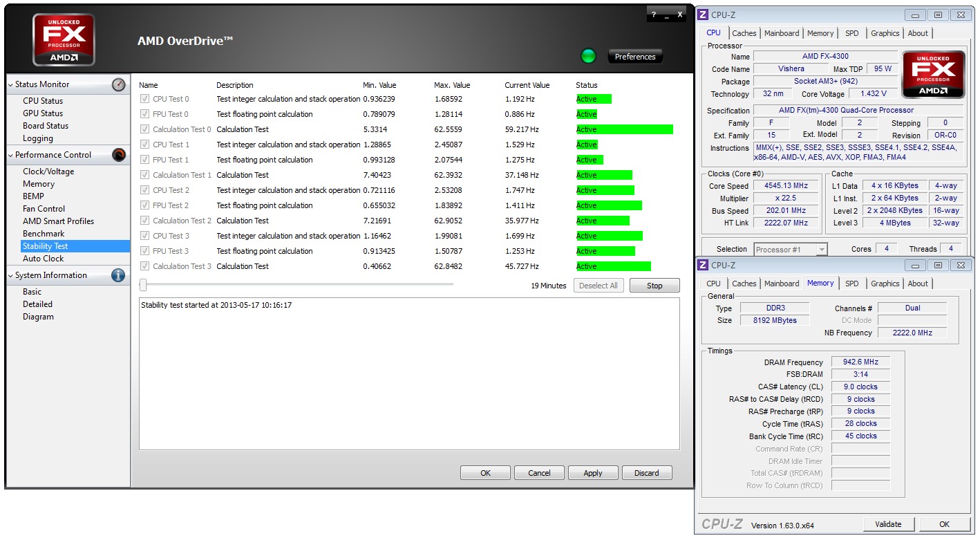Select Logging in the sidebar
The width and height of the screenshot is (980, 538).
38,138
